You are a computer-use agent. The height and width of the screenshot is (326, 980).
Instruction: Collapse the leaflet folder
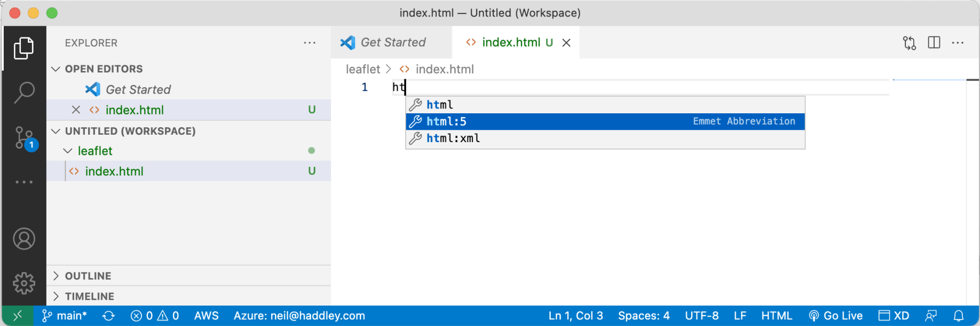68,151
